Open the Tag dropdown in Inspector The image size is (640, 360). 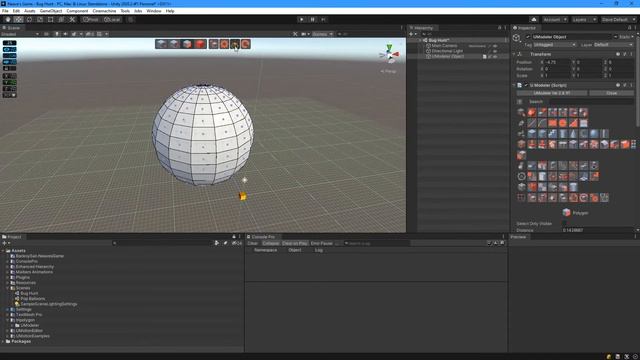[x=555, y=44]
